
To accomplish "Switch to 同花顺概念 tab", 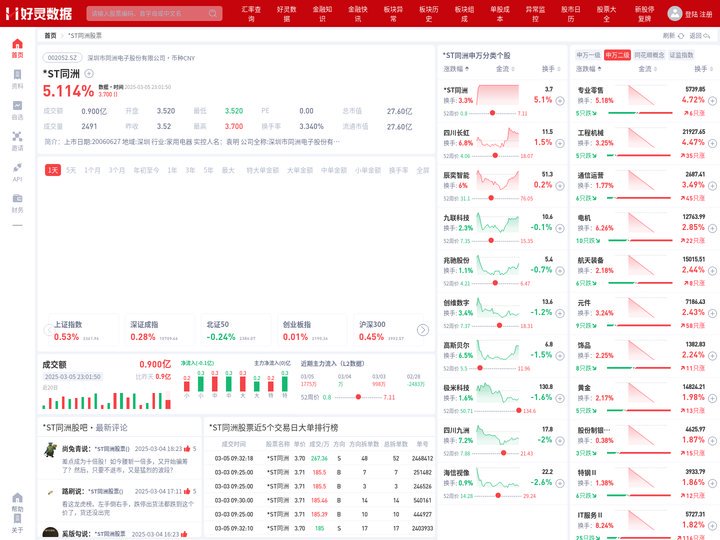I will pyautogui.click(x=649, y=55).
